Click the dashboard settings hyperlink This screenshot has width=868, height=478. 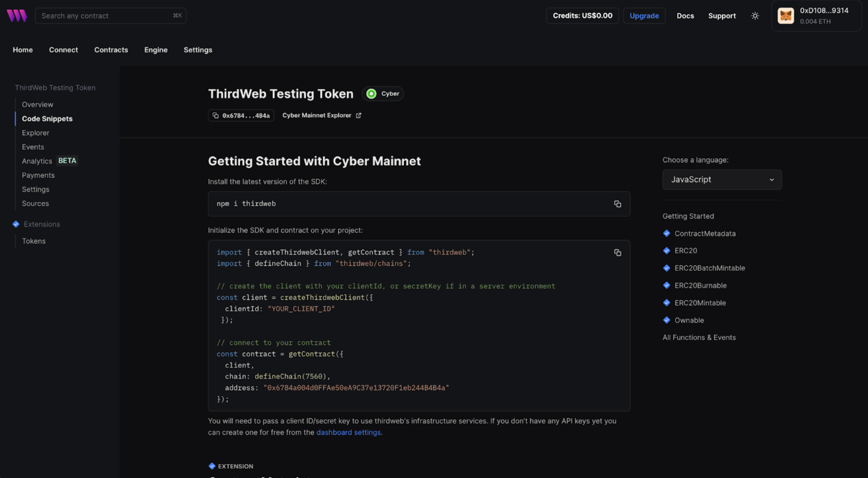point(348,431)
